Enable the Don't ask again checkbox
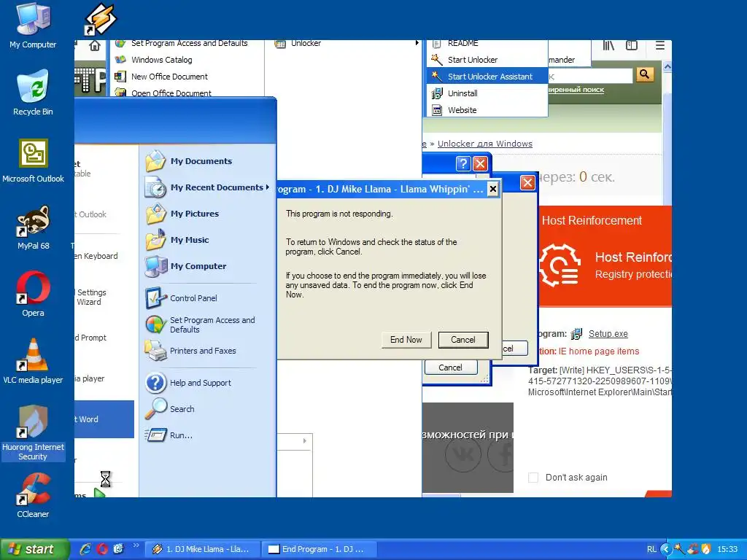The image size is (747, 560). (533, 478)
